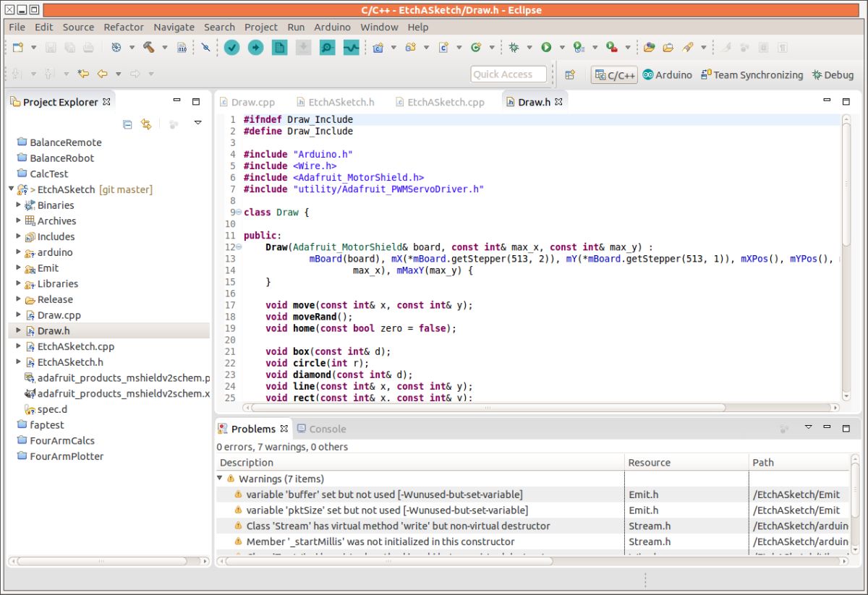The height and width of the screenshot is (595, 868).
Task: Click the Arduino Verify checkmark icon
Action: (x=231, y=48)
